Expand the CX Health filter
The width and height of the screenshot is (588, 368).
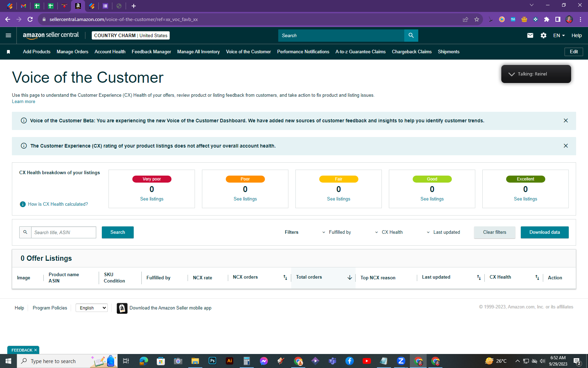tap(389, 232)
